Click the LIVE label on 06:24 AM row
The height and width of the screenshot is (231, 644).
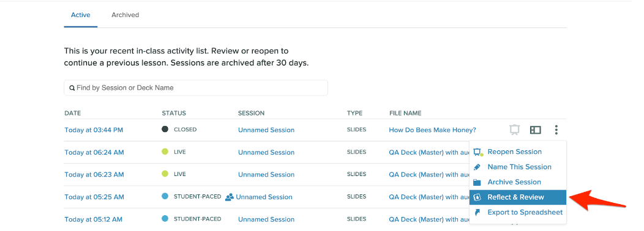[x=180, y=152]
